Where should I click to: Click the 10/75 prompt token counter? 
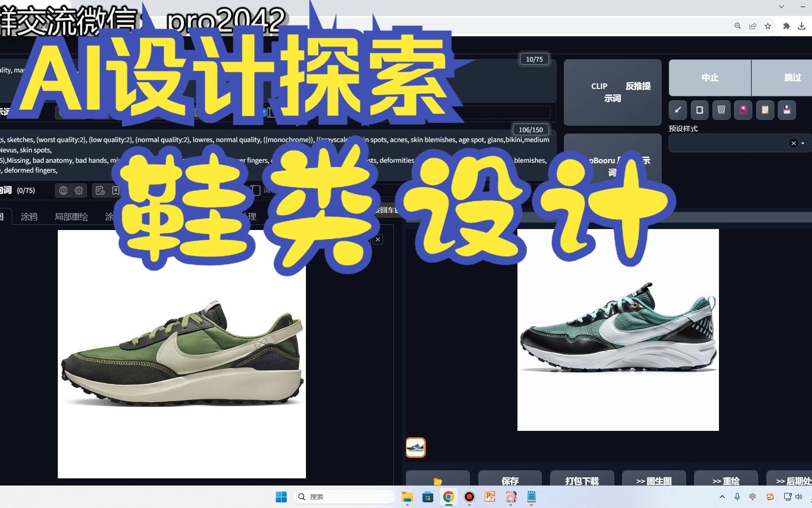(534, 59)
